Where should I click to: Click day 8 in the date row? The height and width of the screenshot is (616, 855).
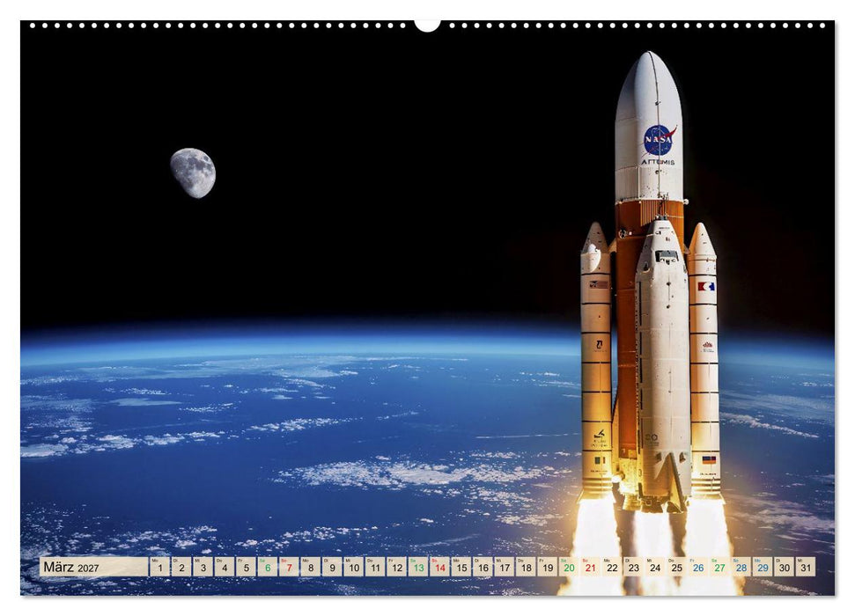tap(310, 567)
